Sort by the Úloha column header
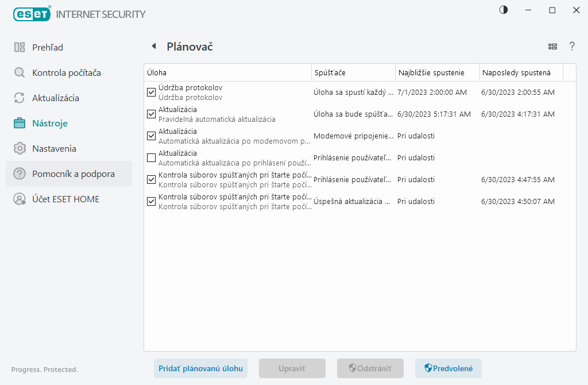Image resolution: width=588 pixels, height=385 pixels. (x=227, y=72)
